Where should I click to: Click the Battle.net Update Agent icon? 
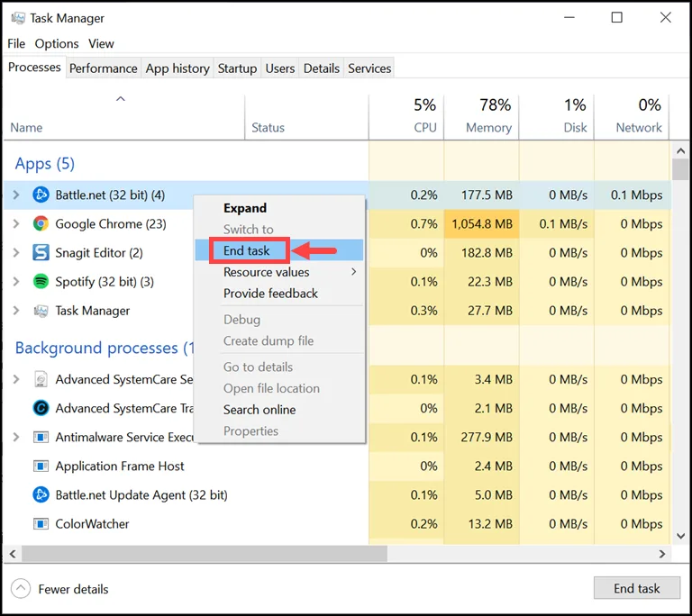[41, 494]
